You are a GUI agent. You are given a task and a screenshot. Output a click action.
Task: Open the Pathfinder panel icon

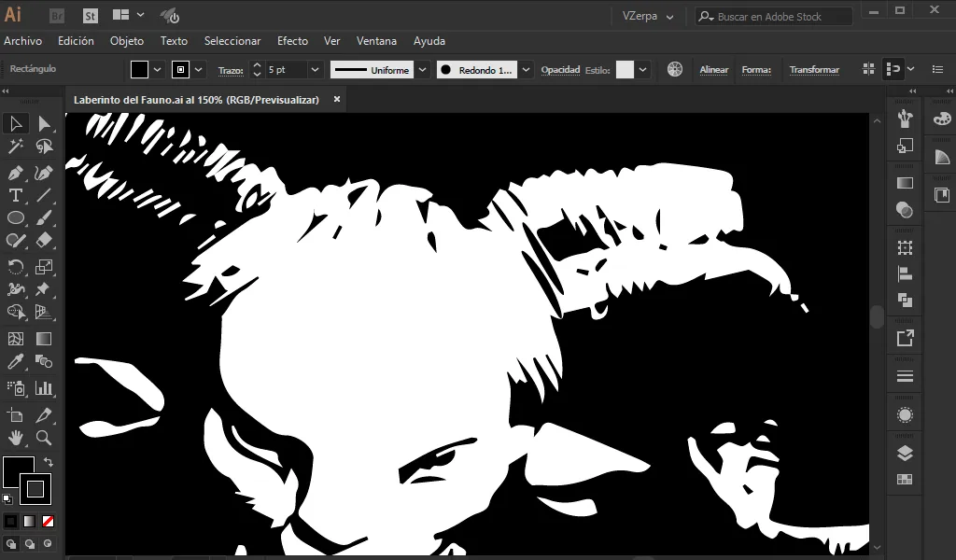click(x=905, y=301)
